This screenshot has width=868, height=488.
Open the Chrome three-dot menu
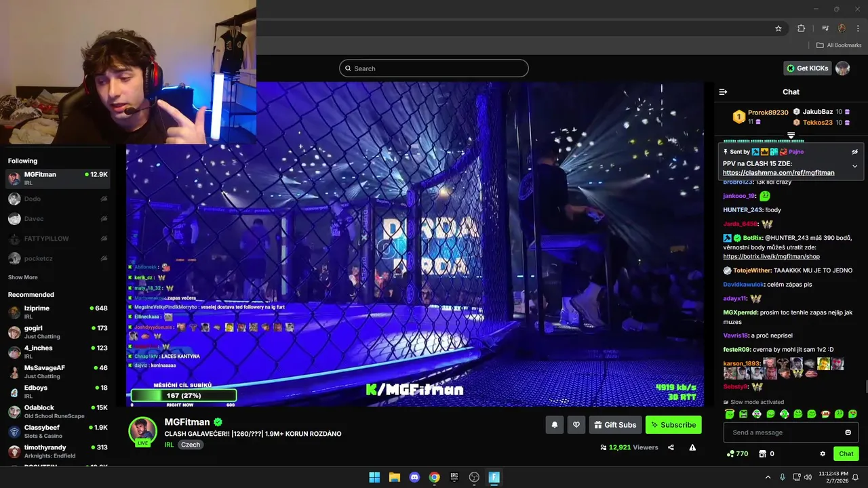pyautogui.click(x=859, y=28)
